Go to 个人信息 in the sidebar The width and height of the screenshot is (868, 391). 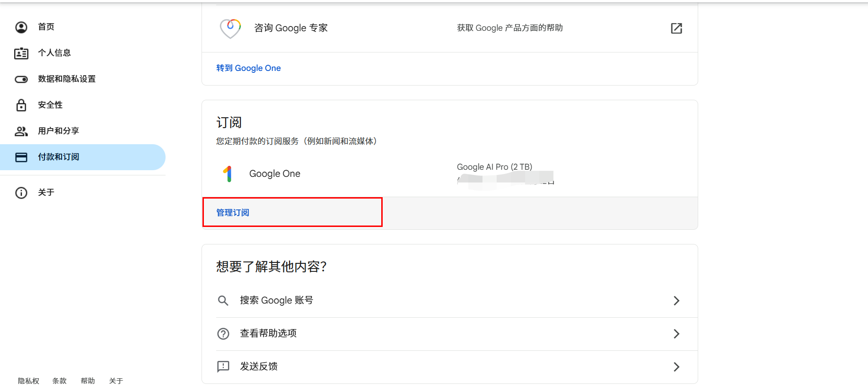(x=83, y=53)
